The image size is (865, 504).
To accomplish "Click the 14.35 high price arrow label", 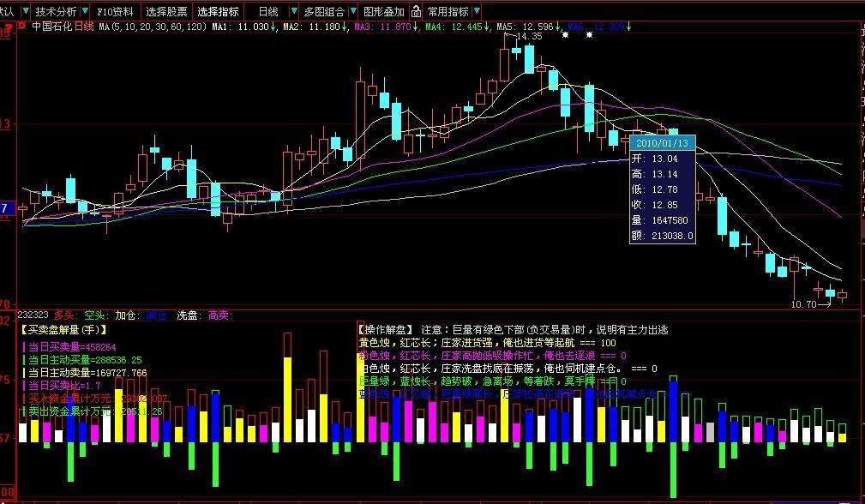I will 524,36.
